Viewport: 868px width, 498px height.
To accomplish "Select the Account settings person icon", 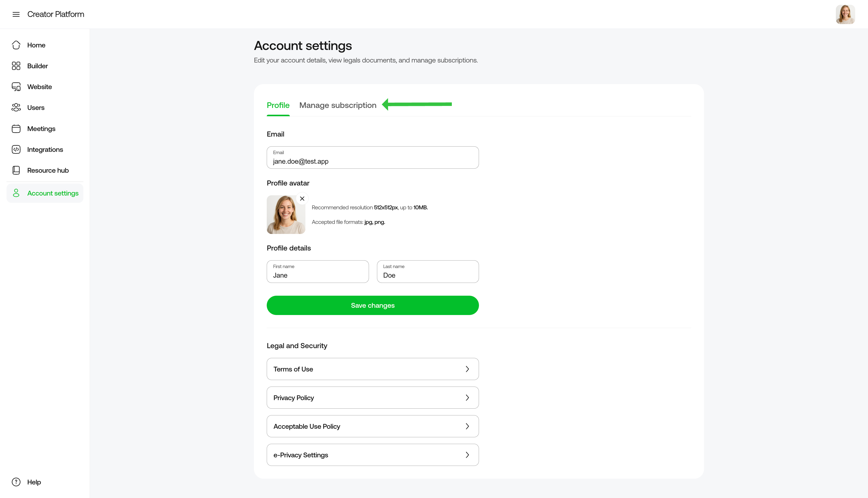I will [16, 193].
